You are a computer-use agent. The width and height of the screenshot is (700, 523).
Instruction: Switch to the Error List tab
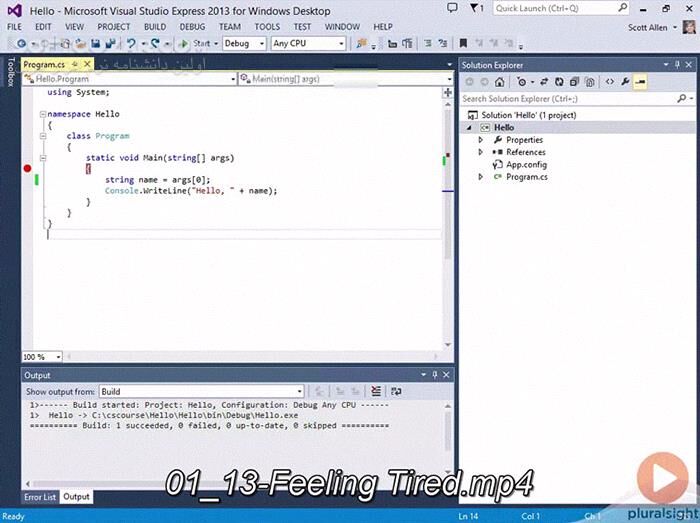pos(40,497)
